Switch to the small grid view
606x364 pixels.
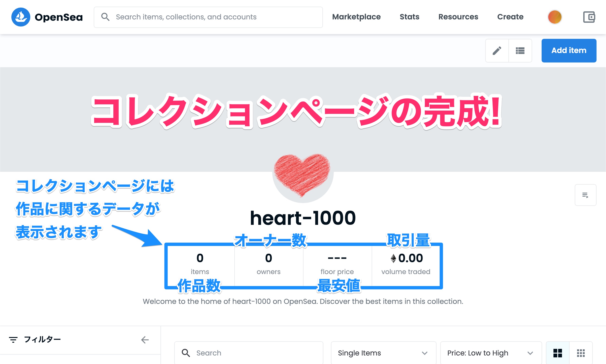coord(581,353)
